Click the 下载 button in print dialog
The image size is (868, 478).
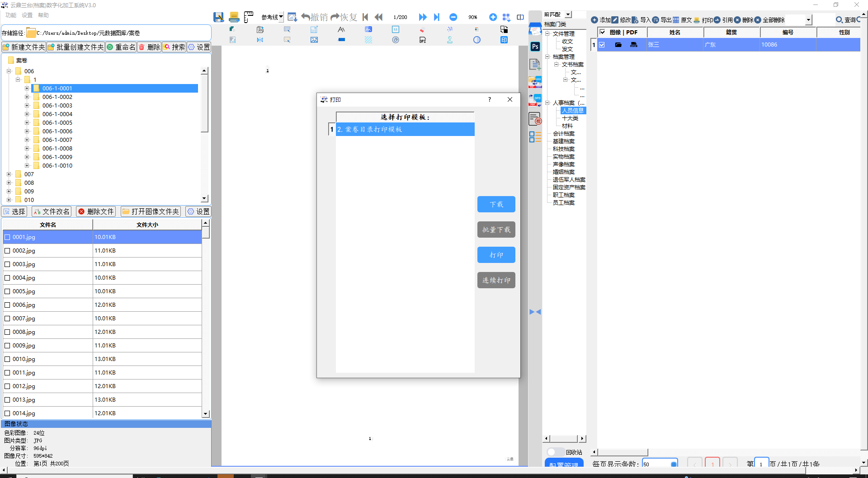pos(496,204)
